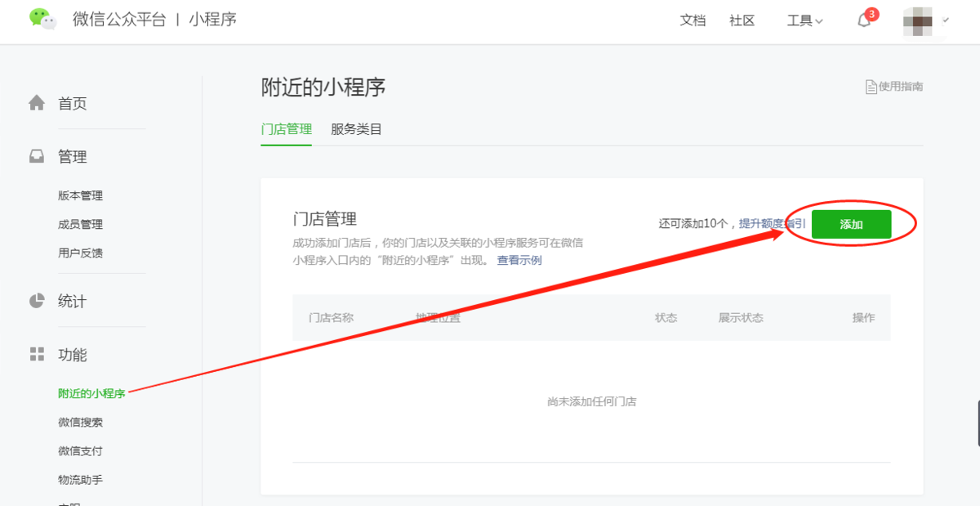Click the WeChat logo icon

click(42, 19)
